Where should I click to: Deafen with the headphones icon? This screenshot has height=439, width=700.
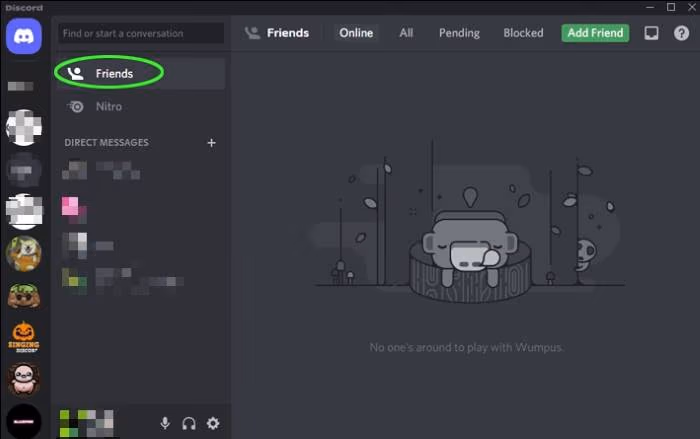(189, 423)
